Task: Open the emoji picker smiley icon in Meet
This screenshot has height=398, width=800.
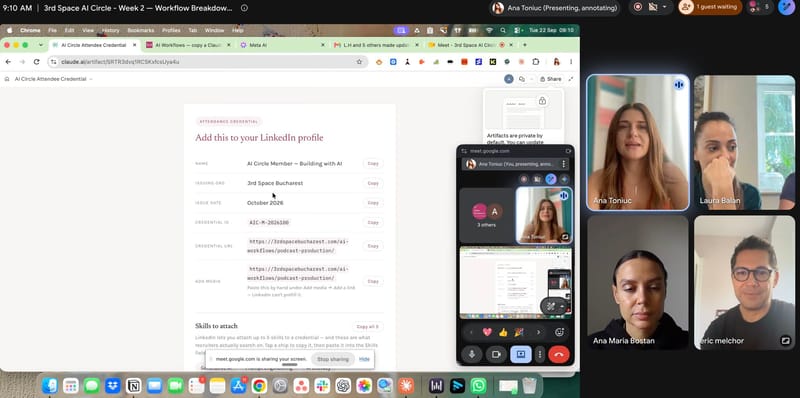Action: pos(560,332)
